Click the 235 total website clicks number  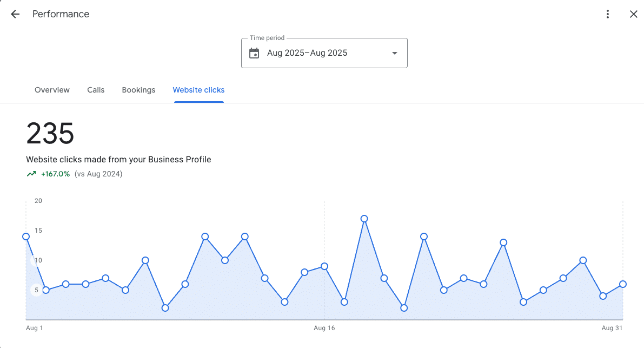coord(50,133)
